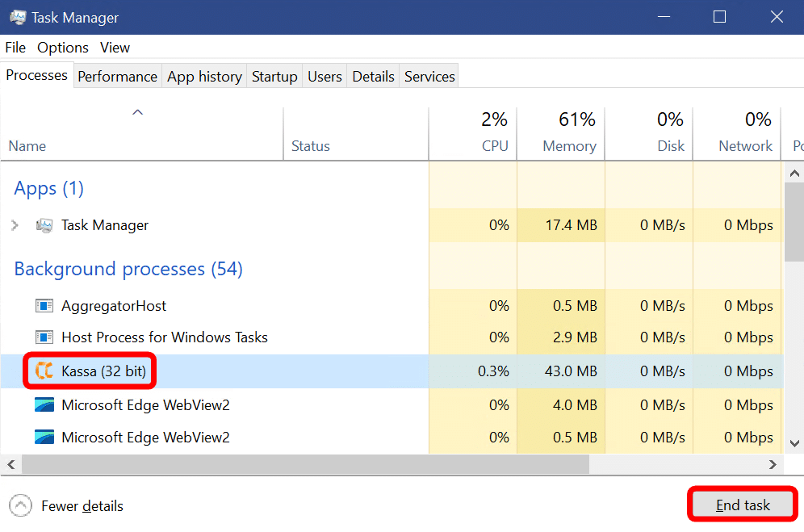Switch to the Performance tab
This screenshot has width=804, height=532.
coord(117,77)
